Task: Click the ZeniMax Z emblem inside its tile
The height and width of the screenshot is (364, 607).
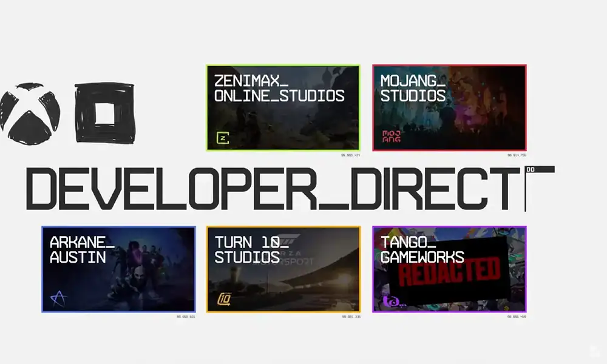Action: coord(222,138)
